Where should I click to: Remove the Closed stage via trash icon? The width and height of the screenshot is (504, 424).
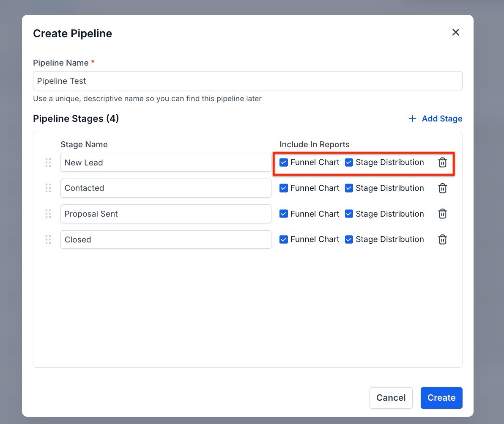coord(442,240)
